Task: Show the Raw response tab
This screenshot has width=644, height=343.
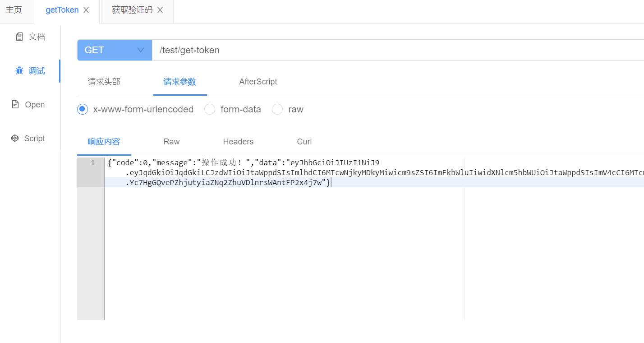Action: (171, 142)
